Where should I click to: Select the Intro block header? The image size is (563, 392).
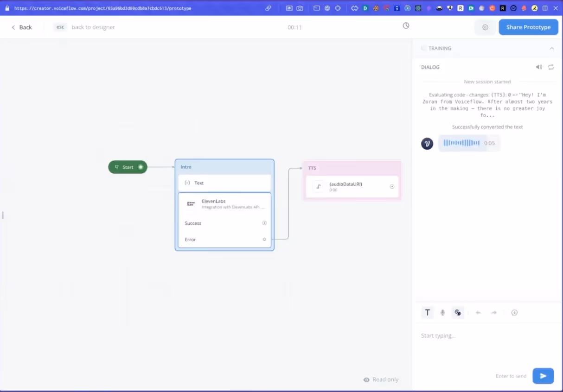[224, 167]
